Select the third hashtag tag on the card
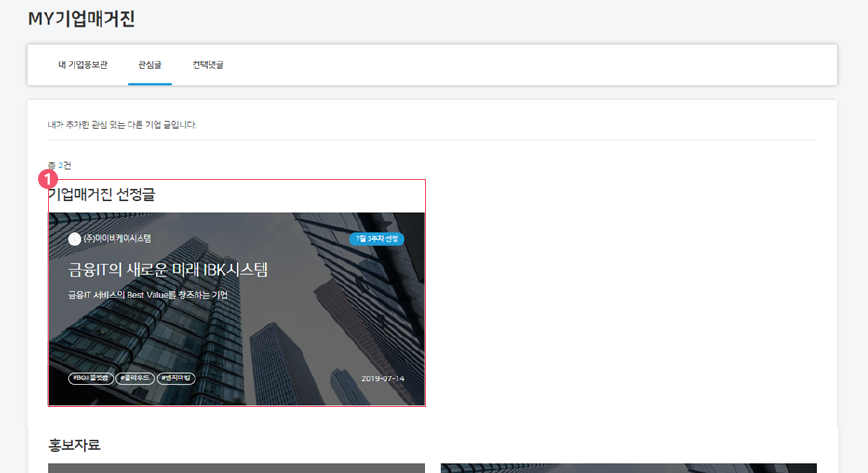868x473 pixels. (176, 378)
